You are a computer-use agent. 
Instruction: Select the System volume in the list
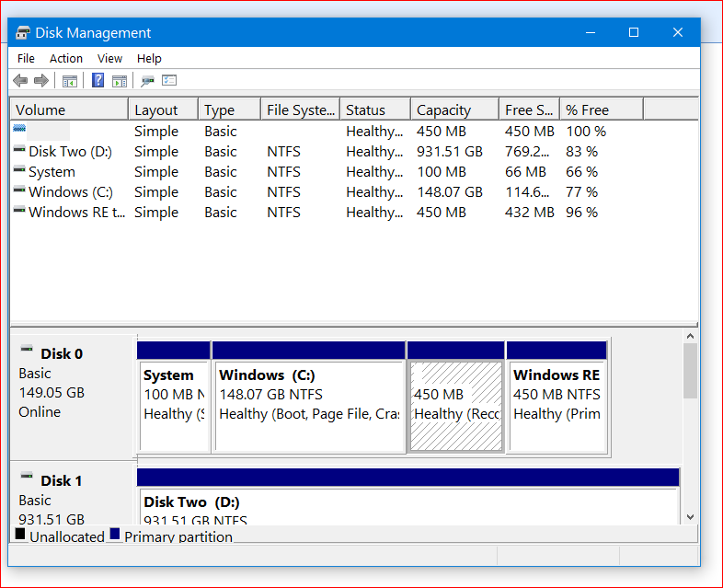354,172
